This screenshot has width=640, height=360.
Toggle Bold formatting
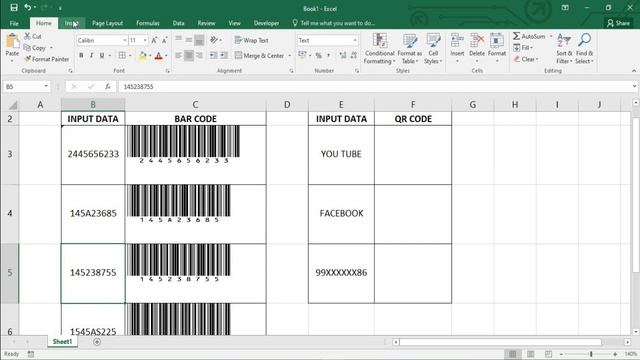pos(81,55)
